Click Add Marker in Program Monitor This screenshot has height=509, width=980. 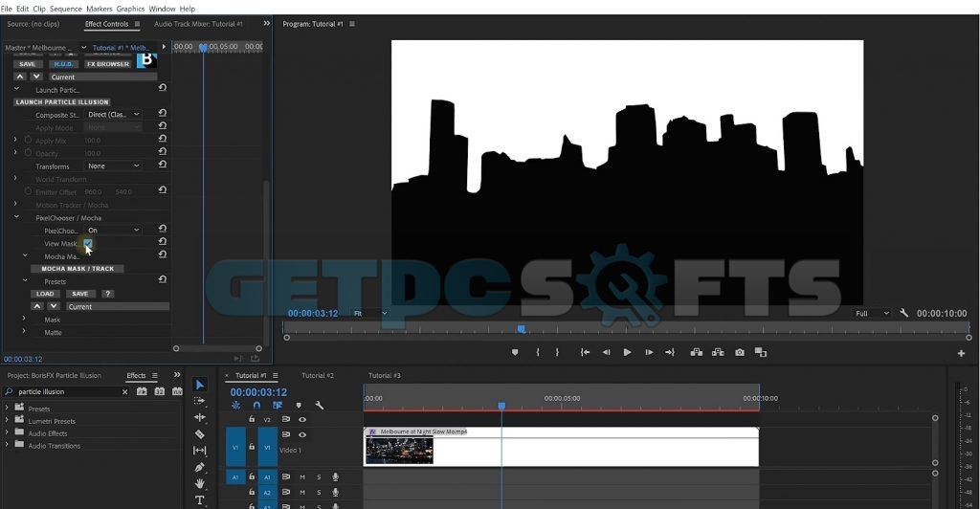[x=515, y=353]
